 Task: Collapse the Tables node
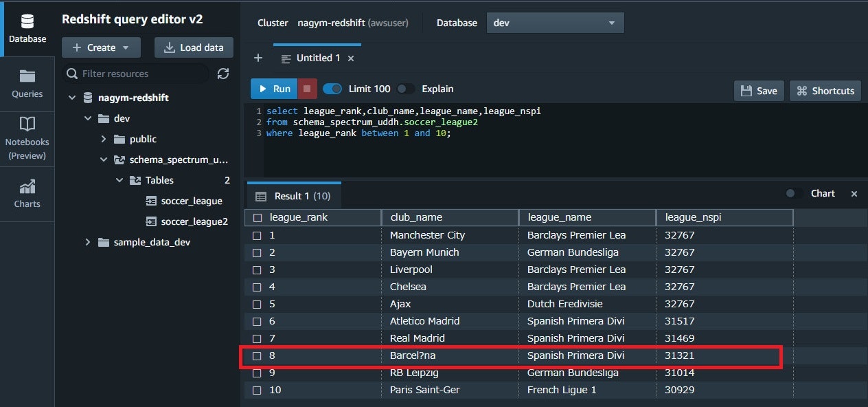119,180
